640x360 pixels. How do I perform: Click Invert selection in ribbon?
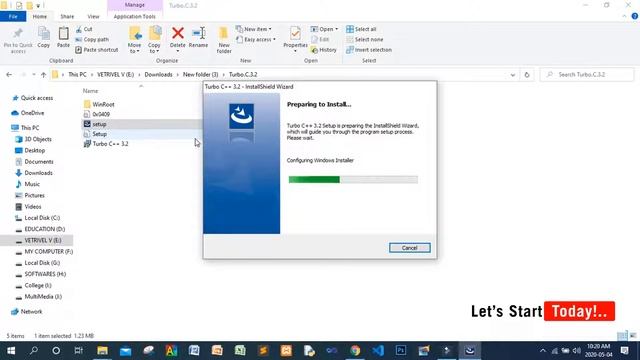click(x=369, y=50)
